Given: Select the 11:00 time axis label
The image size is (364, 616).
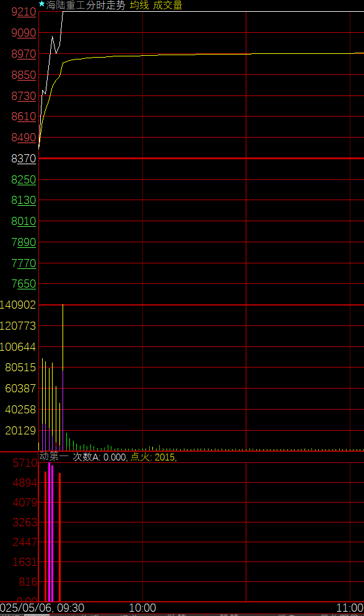Looking at the screenshot, I should [x=350, y=608].
